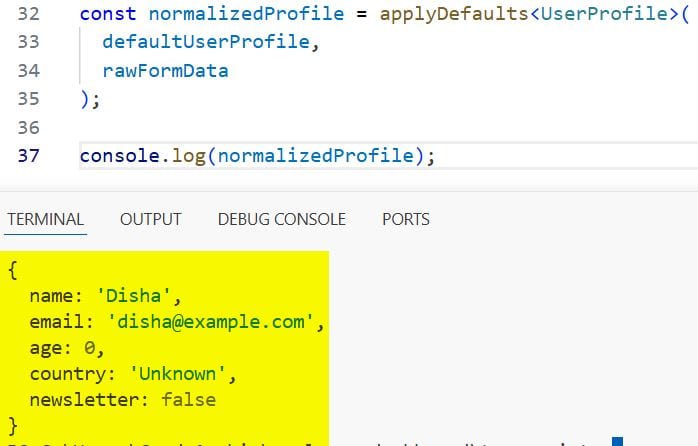Click 'disha@example.com' in terminal output
This screenshot has height=446, width=698.
211,322
